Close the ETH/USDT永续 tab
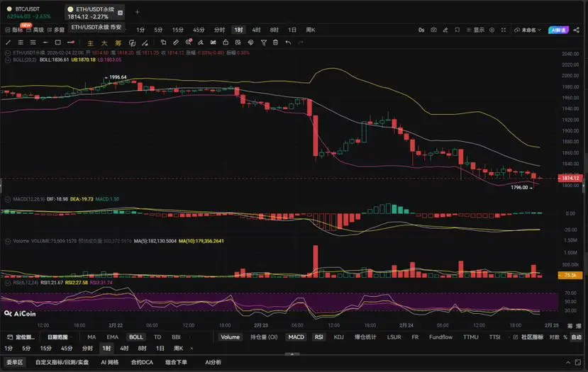The width and height of the screenshot is (588, 372). pyautogui.click(x=121, y=13)
